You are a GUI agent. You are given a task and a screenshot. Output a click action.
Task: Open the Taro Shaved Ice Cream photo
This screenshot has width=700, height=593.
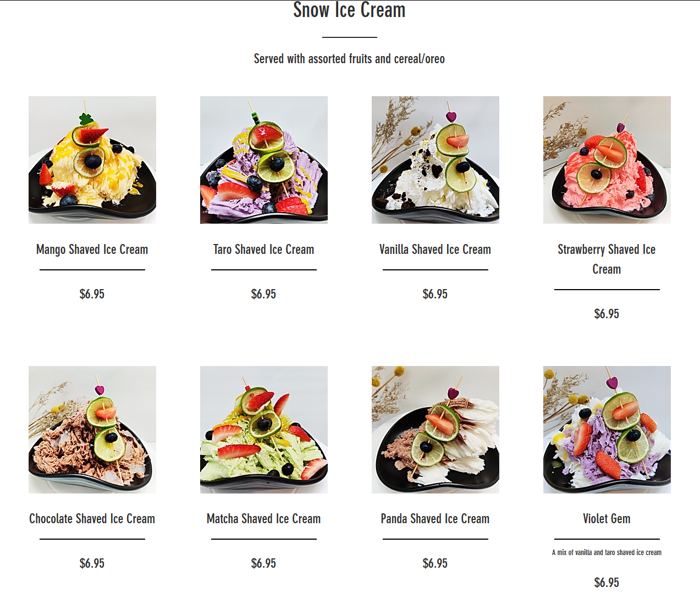pyautogui.click(x=264, y=160)
